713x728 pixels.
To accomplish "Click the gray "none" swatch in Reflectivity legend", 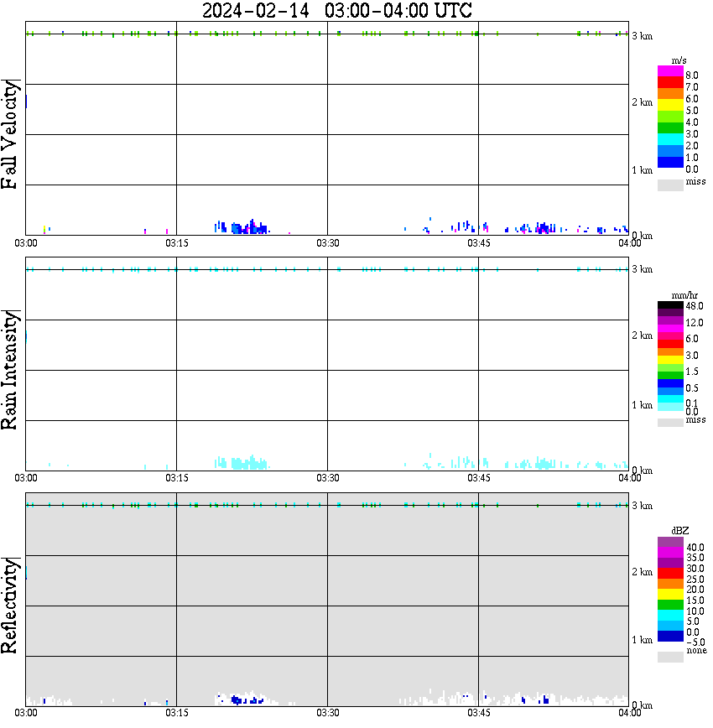I will click(x=670, y=657).
